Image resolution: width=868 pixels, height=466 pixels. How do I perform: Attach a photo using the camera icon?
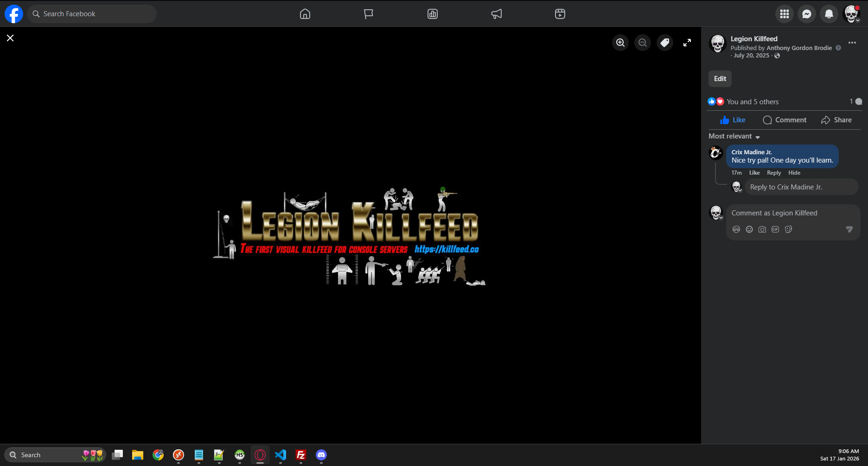(762, 229)
